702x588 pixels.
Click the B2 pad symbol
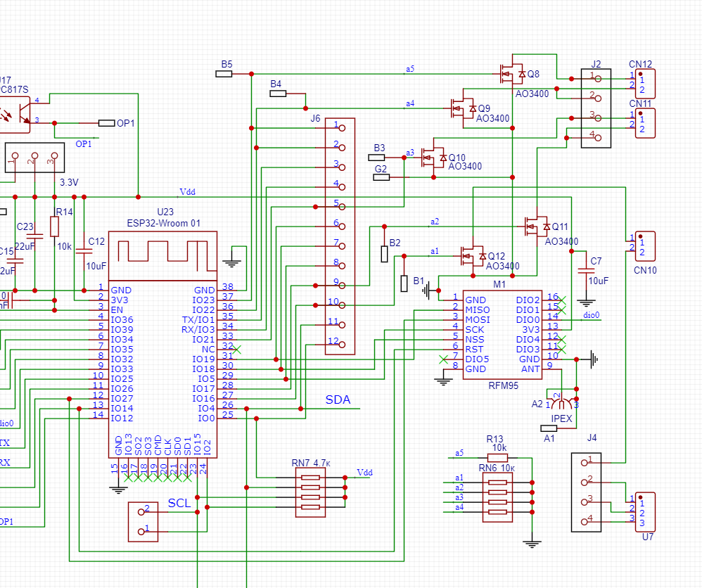click(x=384, y=254)
